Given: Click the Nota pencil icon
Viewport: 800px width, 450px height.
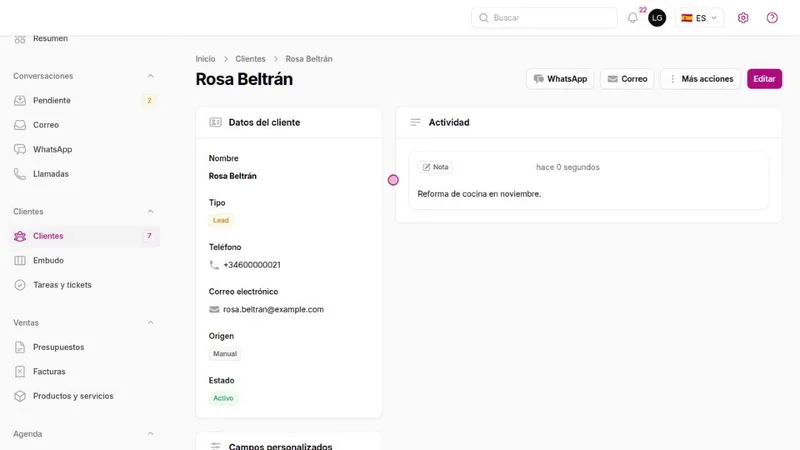Looking at the screenshot, I should pos(427,167).
